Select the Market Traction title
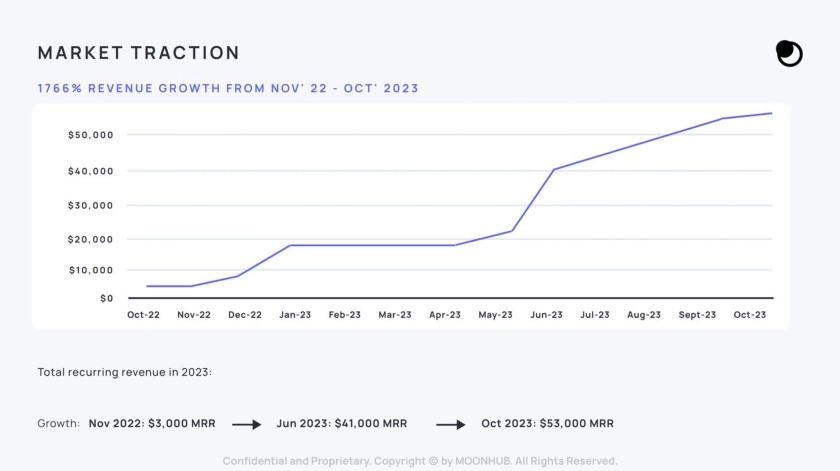840x471 pixels. point(138,53)
